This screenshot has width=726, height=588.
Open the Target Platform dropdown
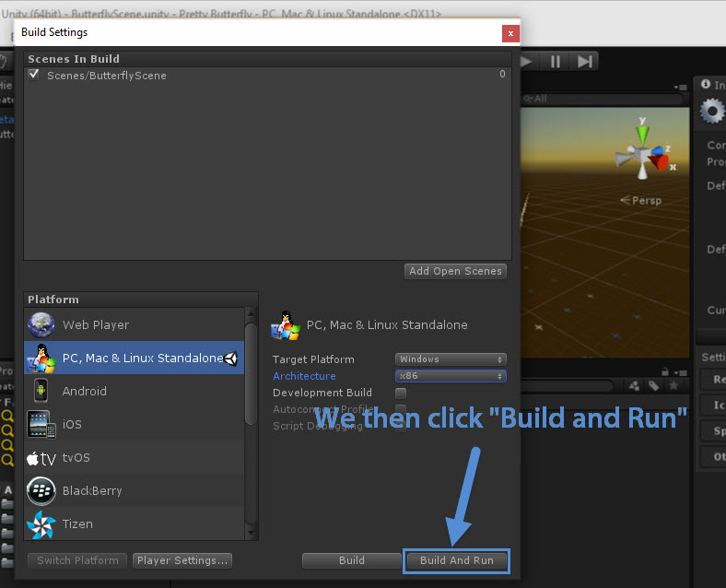click(451, 359)
